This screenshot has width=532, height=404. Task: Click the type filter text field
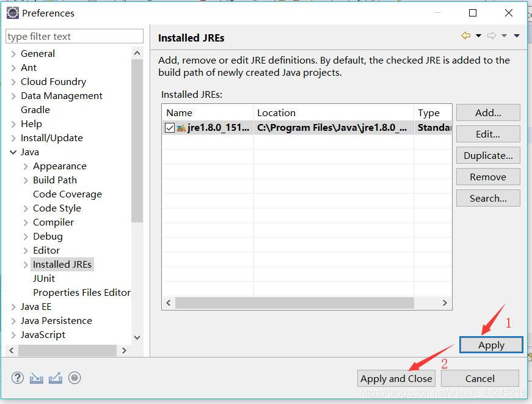click(x=75, y=36)
